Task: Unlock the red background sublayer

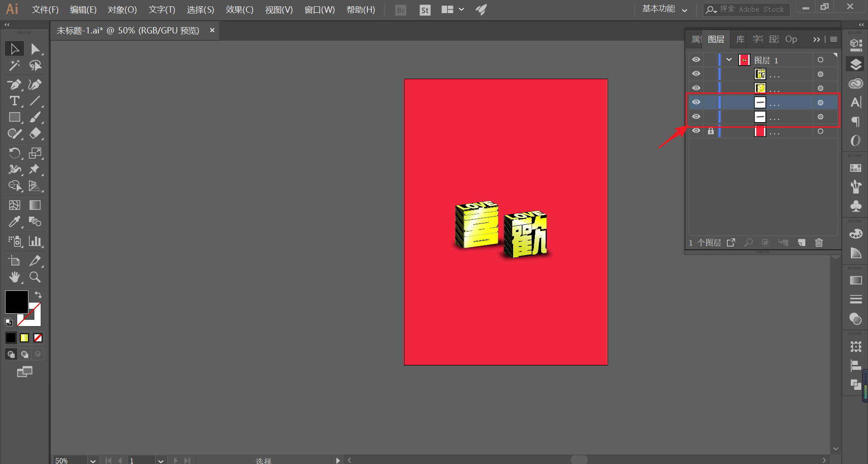Action: [x=711, y=131]
